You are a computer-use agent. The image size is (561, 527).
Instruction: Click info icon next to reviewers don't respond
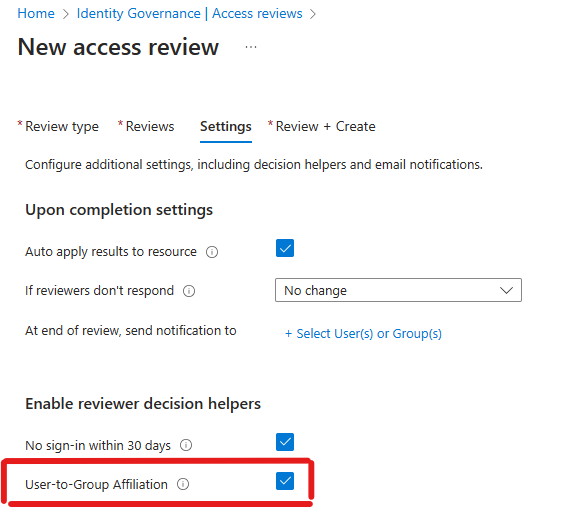189,291
